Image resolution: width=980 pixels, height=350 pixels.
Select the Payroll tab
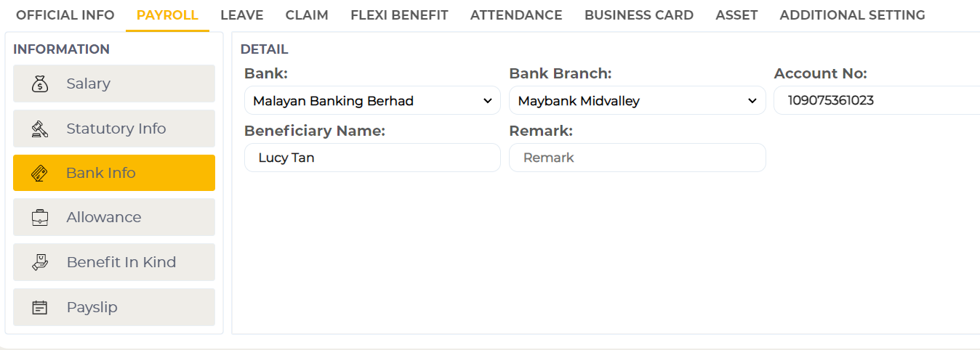point(167,15)
